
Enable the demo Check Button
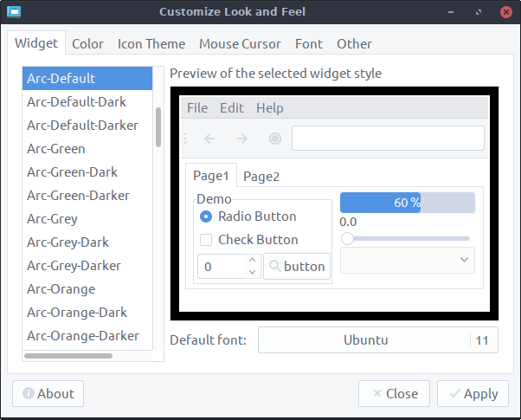206,240
